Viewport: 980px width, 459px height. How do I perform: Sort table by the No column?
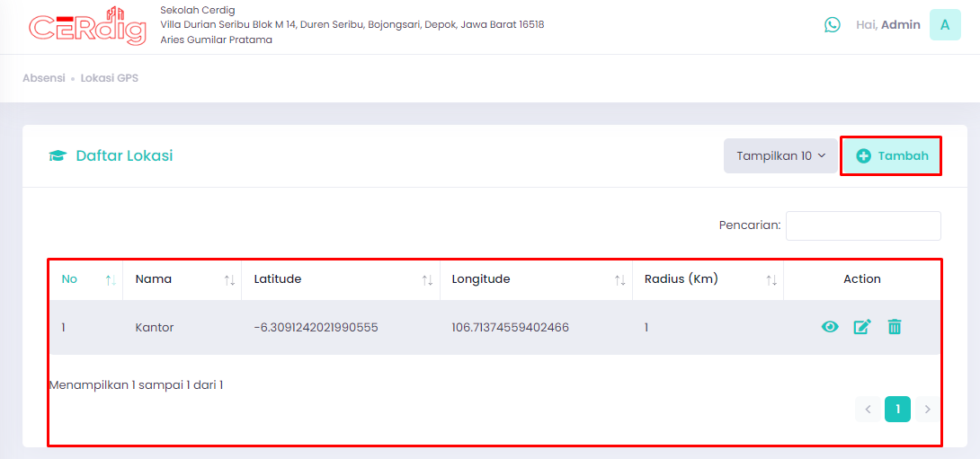coord(86,279)
